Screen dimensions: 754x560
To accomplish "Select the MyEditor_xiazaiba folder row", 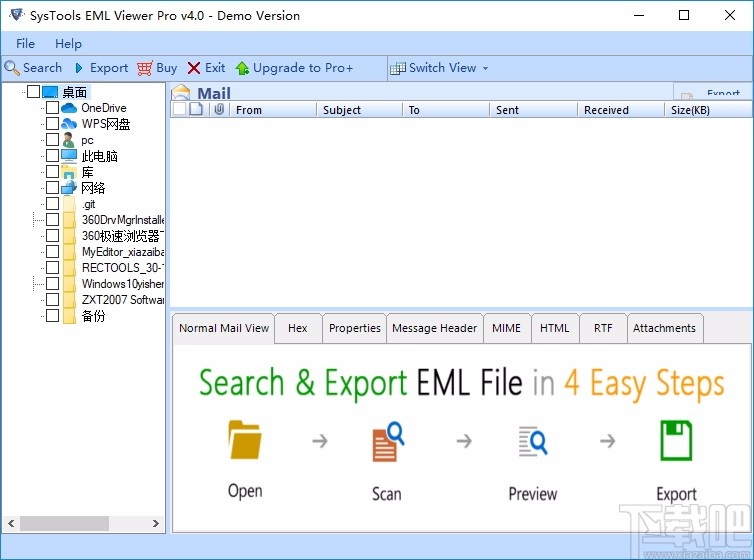I will [123, 251].
